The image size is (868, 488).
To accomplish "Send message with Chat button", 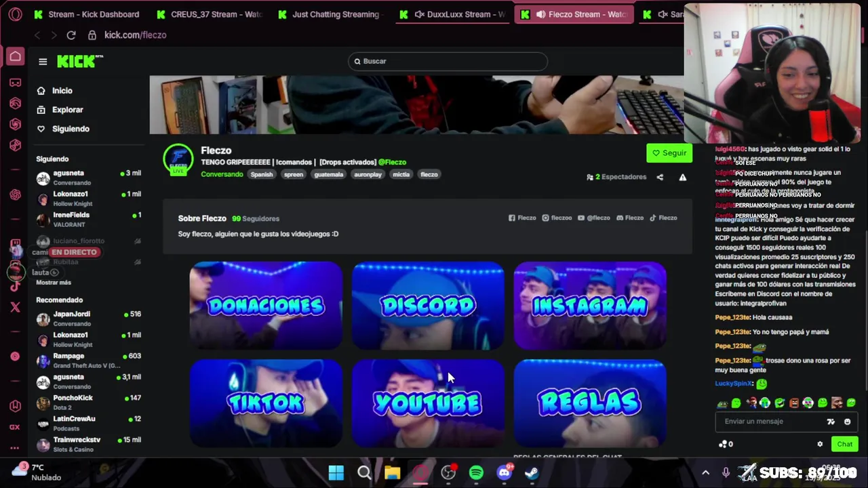I will tap(844, 445).
